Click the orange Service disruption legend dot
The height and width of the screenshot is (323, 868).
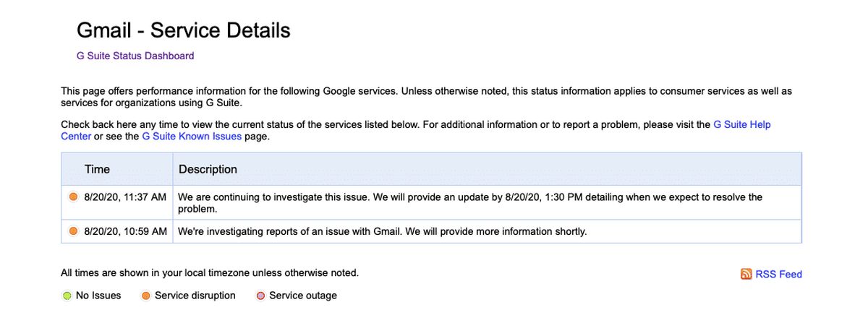pyautogui.click(x=146, y=296)
